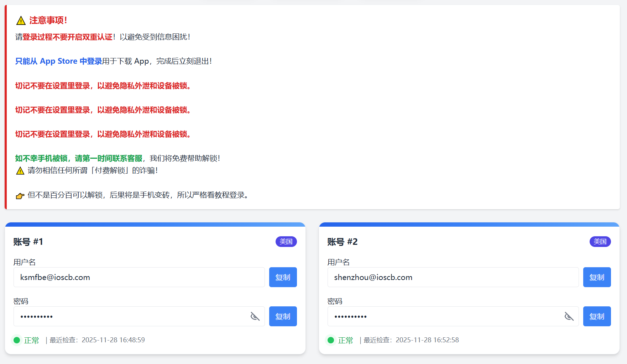627x364 pixels.
Task: Click the 美国 badge on account #1
Action: click(x=286, y=242)
